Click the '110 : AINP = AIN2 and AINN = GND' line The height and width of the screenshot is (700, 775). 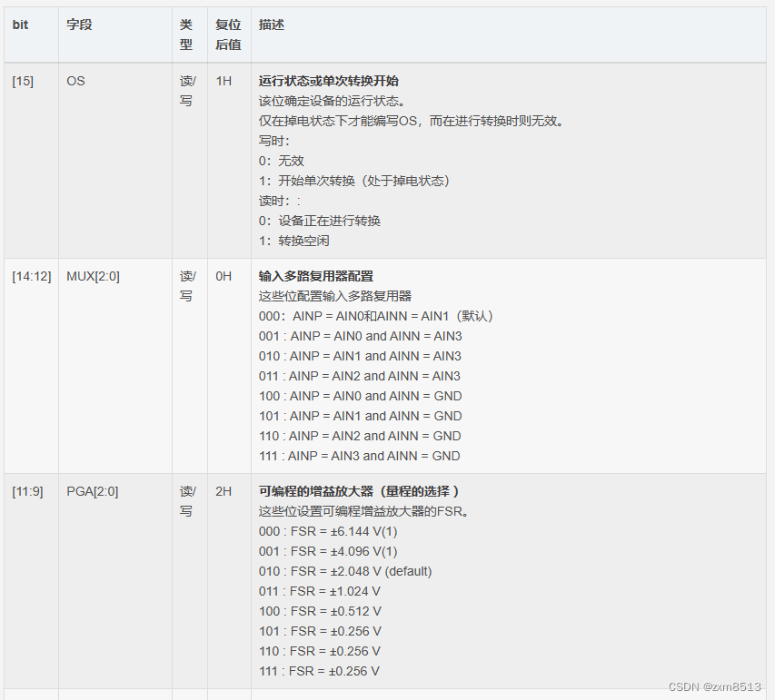[x=360, y=436]
